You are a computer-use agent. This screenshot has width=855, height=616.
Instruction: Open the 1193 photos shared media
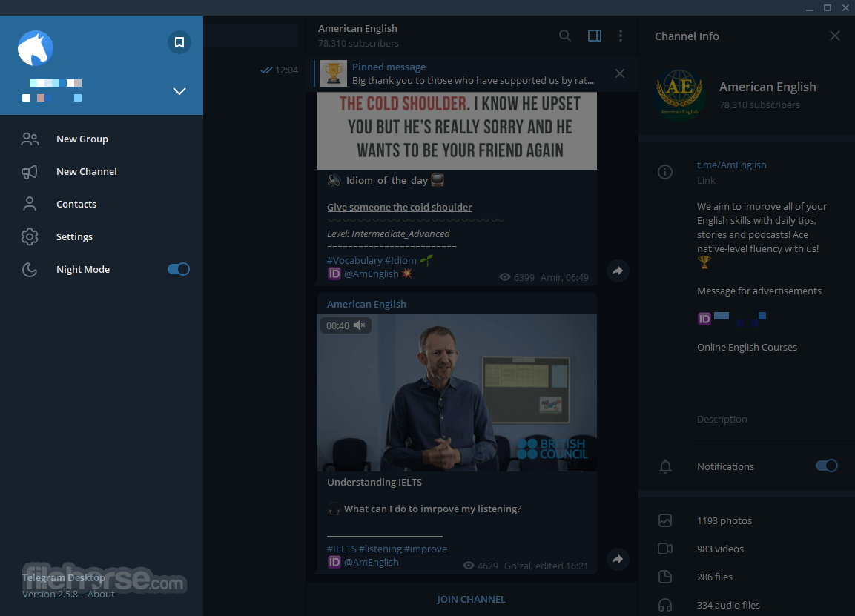[747, 520]
